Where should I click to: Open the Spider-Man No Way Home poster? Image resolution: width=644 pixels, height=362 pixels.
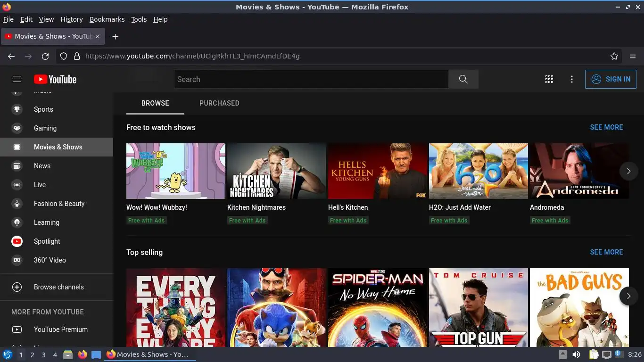(x=378, y=307)
